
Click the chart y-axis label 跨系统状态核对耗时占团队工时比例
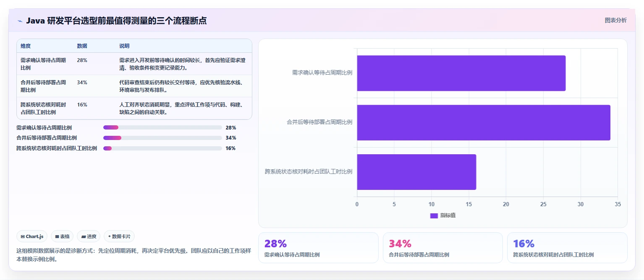tap(309, 171)
